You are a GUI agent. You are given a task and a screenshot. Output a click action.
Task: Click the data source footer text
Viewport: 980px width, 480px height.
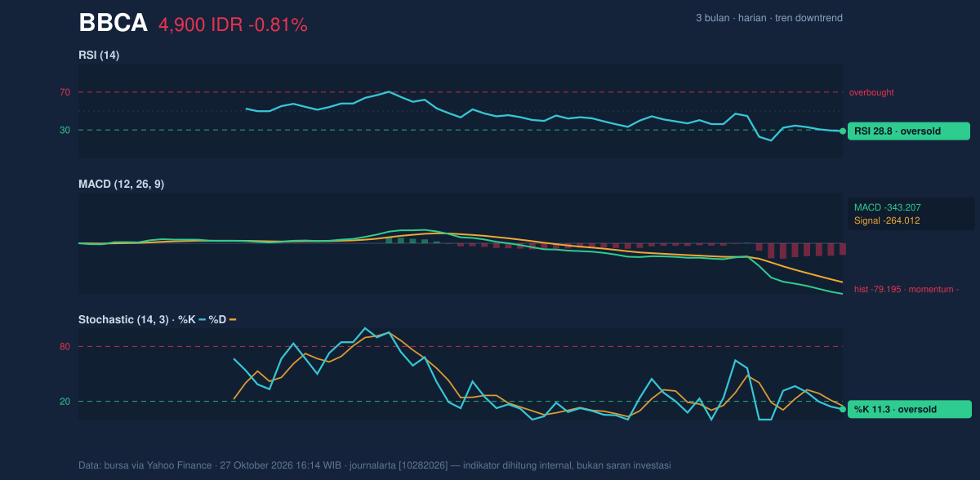375,465
